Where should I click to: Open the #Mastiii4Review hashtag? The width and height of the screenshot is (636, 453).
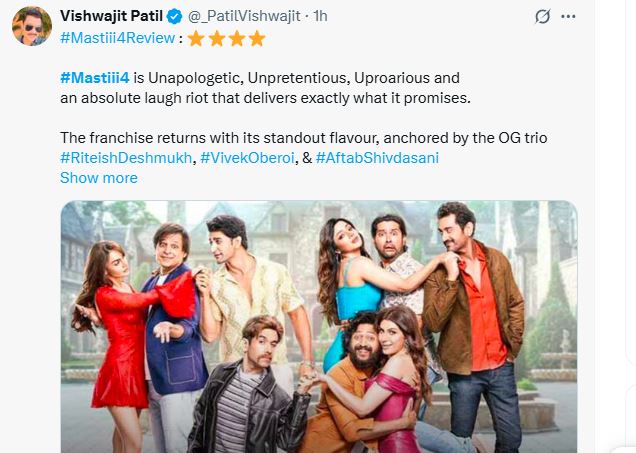tap(118, 38)
